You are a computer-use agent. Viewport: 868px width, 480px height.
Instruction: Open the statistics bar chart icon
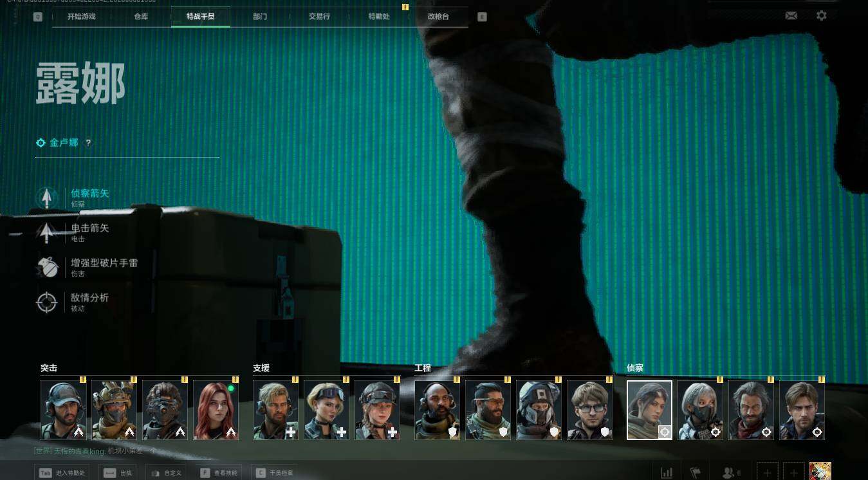(667, 472)
